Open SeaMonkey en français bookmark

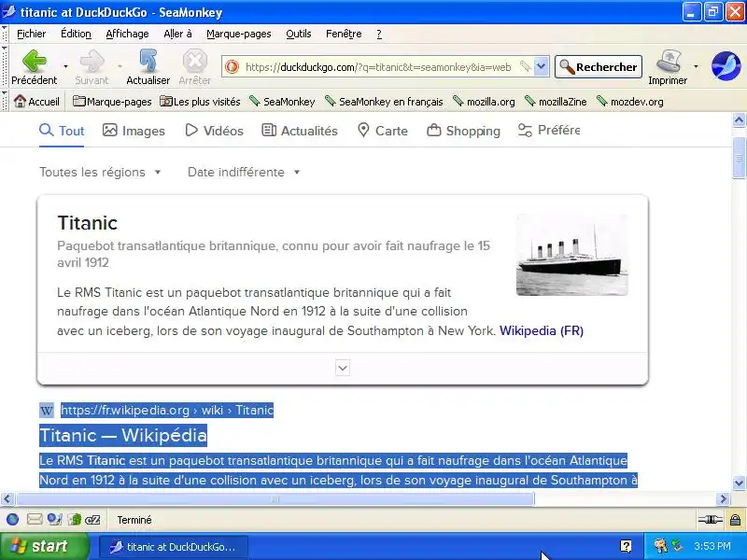(384, 102)
